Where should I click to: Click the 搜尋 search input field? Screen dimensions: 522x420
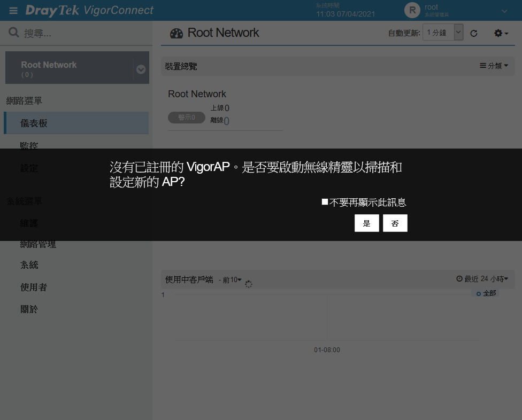point(80,33)
